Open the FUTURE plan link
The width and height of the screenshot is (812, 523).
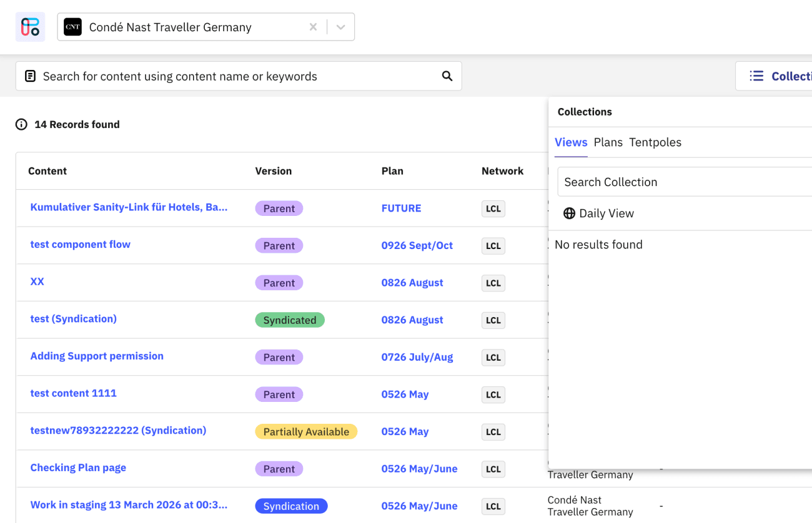pyautogui.click(x=401, y=208)
